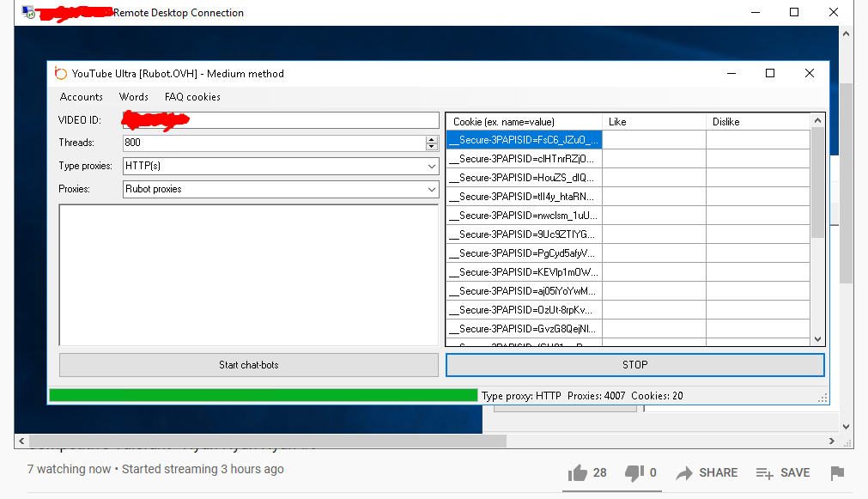Viewport: 868px width, 499px height.
Task: Decrease the Threads value with down arrow
Action: click(432, 147)
